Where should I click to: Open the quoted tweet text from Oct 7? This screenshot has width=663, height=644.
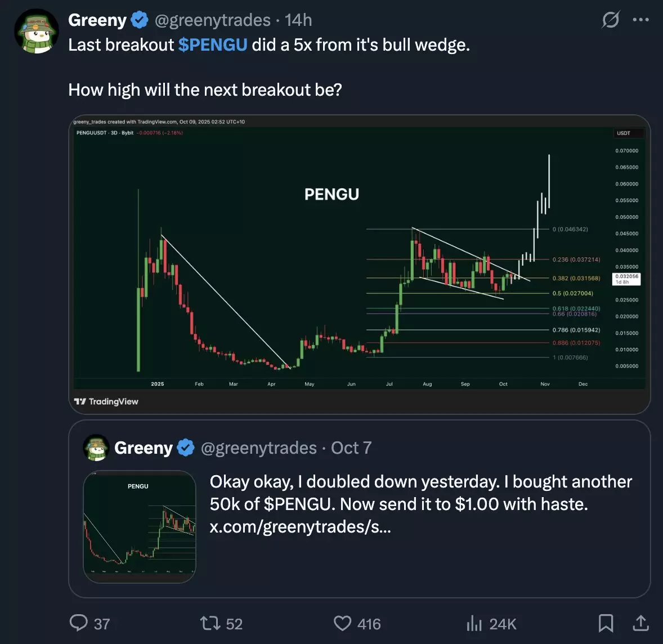[421, 504]
